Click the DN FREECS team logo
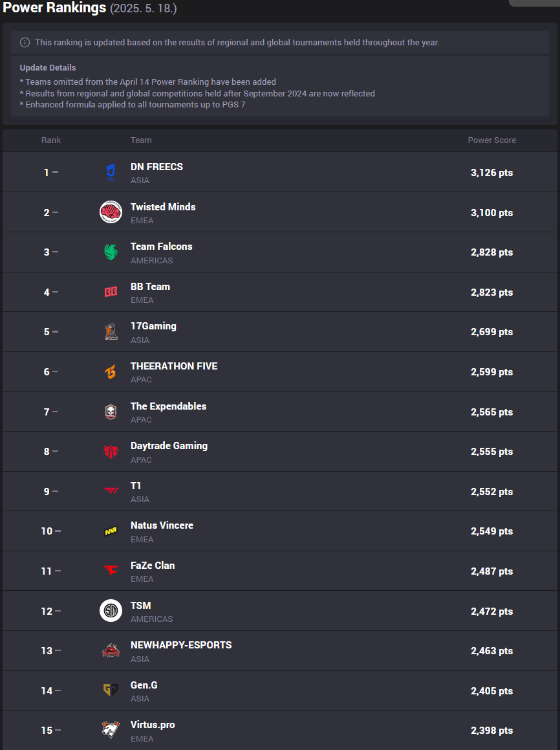This screenshot has height=750, width=560. coord(111,172)
